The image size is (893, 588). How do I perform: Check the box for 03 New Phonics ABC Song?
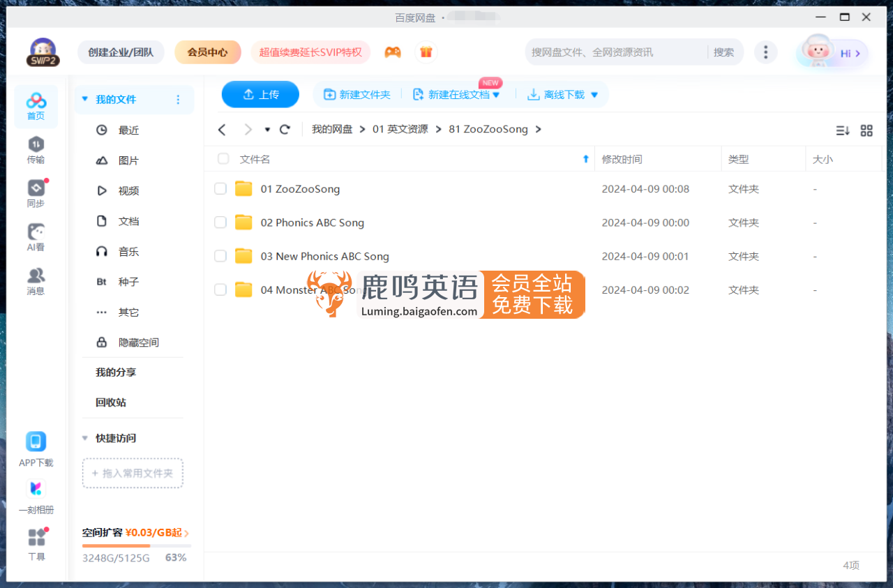[220, 256]
